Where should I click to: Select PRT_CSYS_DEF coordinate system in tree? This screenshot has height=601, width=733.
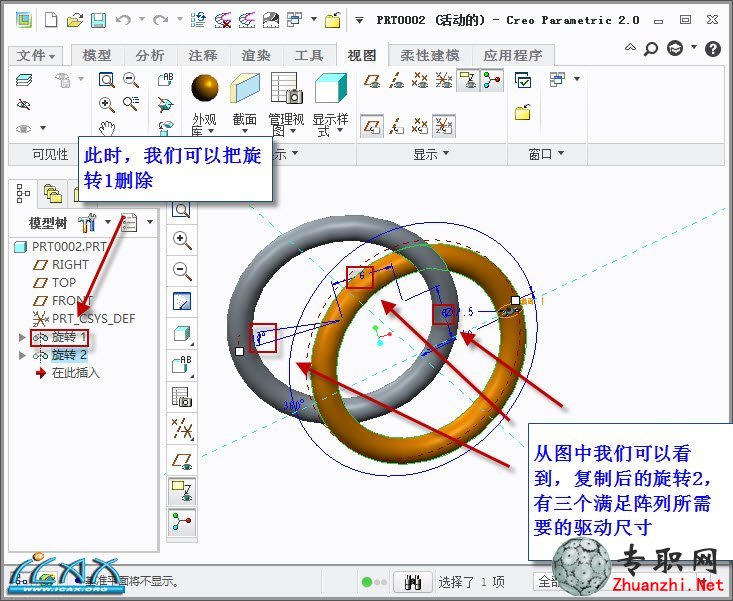84,319
